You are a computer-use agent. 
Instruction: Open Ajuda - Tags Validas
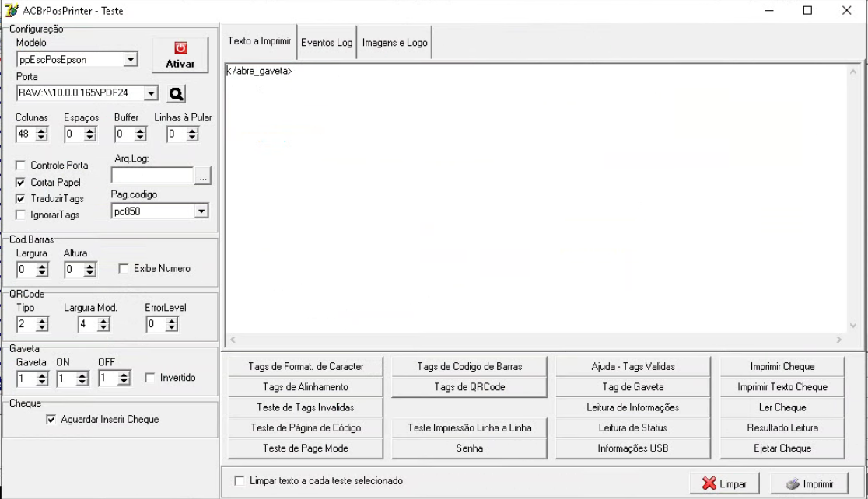pyautogui.click(x=633, y=366)
